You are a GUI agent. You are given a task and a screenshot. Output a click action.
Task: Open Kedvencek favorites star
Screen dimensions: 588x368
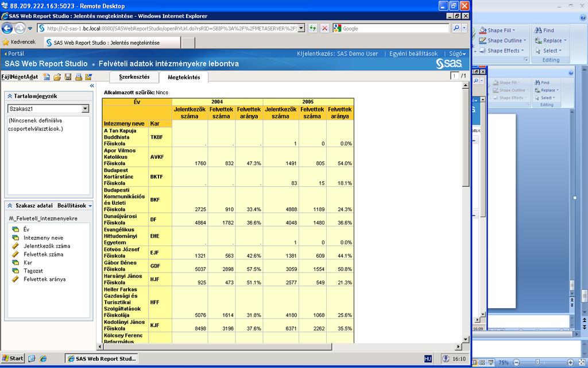(6, 42)
